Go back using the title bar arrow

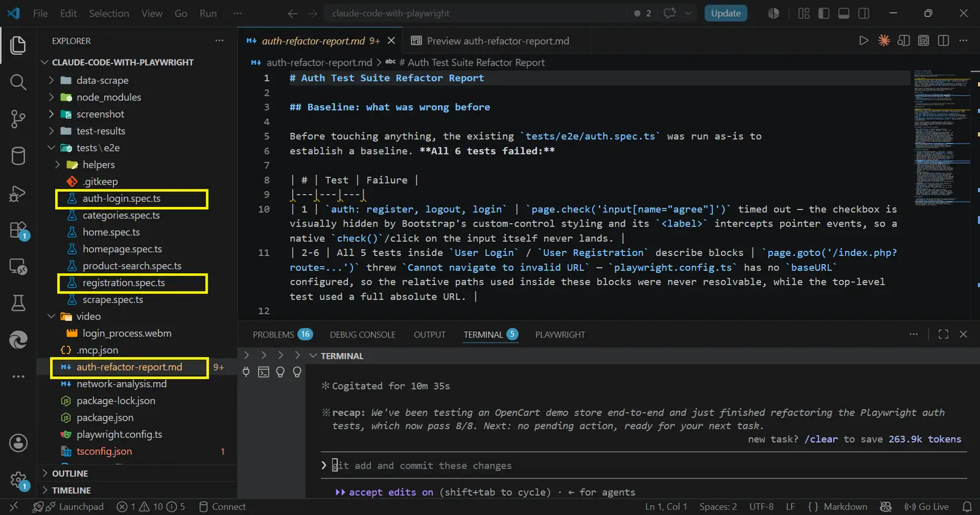293,13
